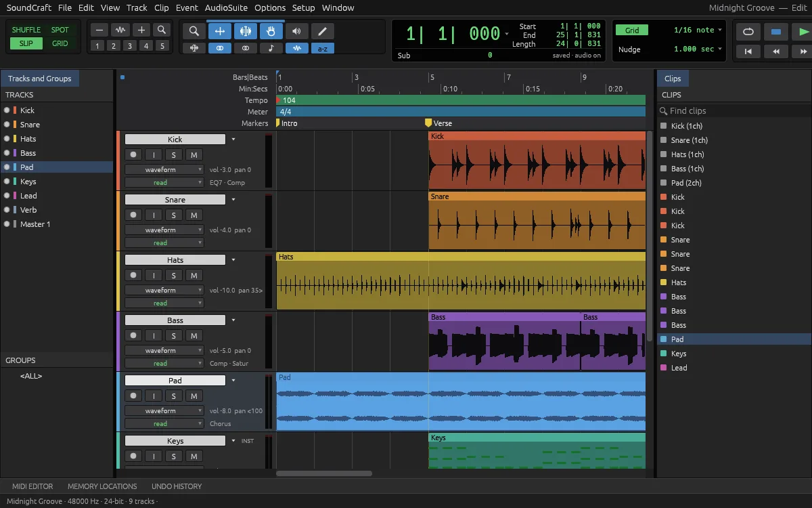
Task: Click the horizontal timeline scrollbar
Action: 324,473
